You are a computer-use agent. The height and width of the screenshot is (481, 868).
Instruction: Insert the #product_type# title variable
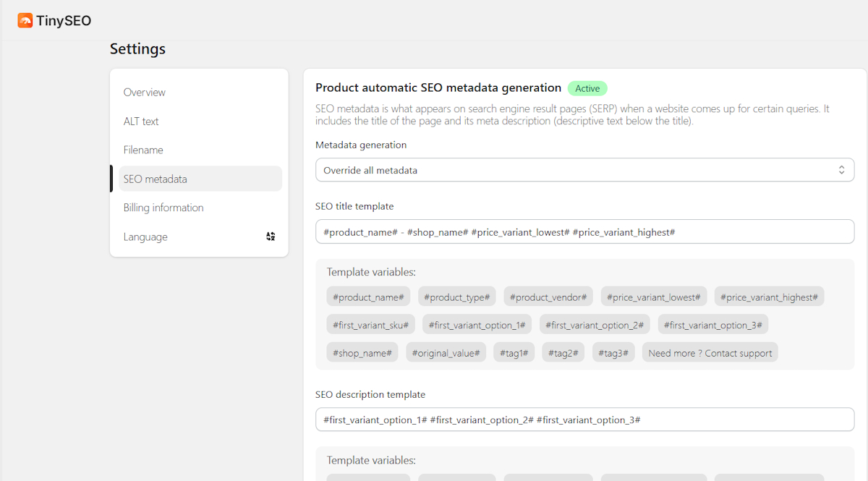point(456,297)
